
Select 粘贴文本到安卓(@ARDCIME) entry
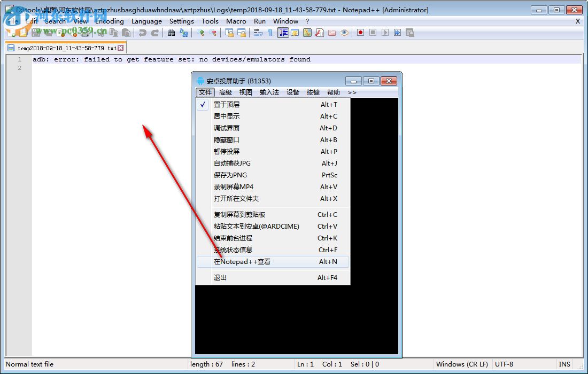[273, 227]
